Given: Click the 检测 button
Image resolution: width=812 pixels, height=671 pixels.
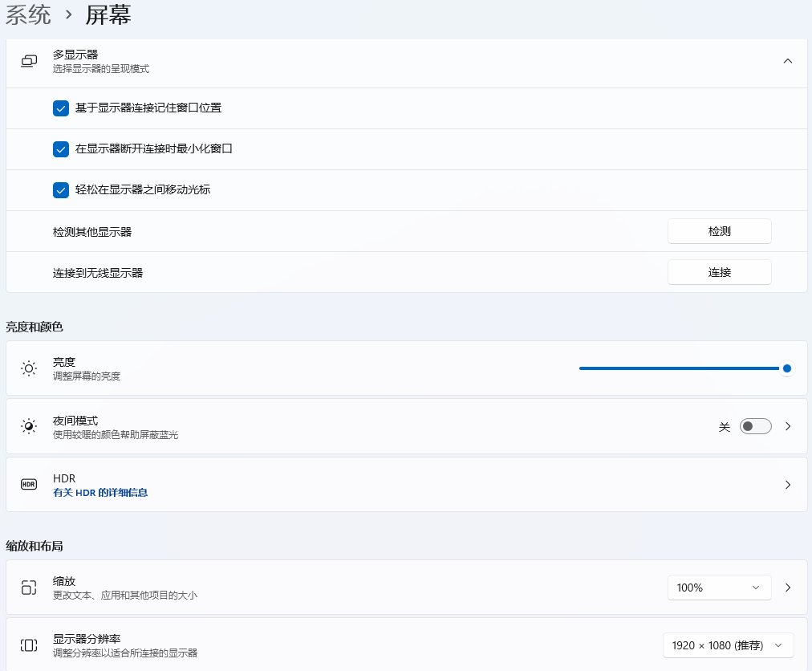Looking at the screenshot, I should tap(719, 231).
